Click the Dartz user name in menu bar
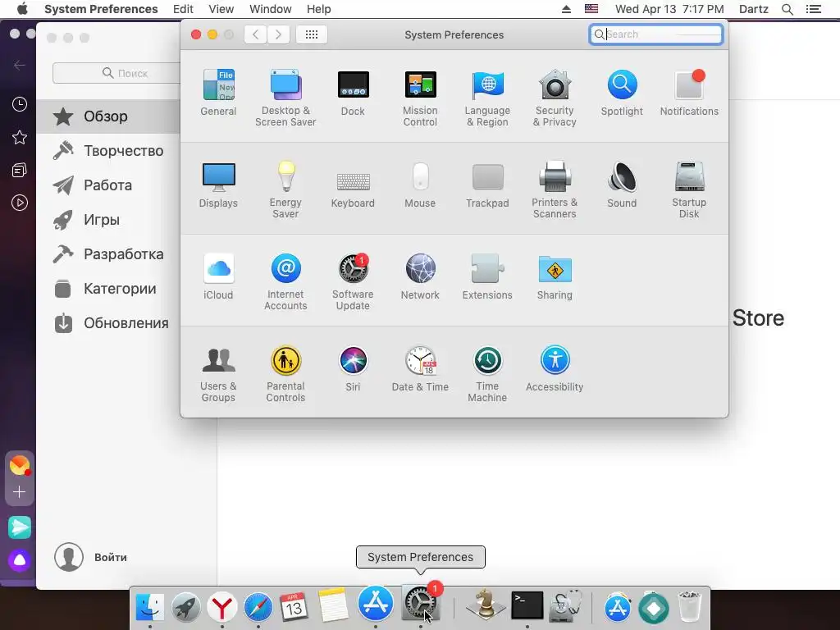This screenshot has height=630, width=840. [753, 9]
